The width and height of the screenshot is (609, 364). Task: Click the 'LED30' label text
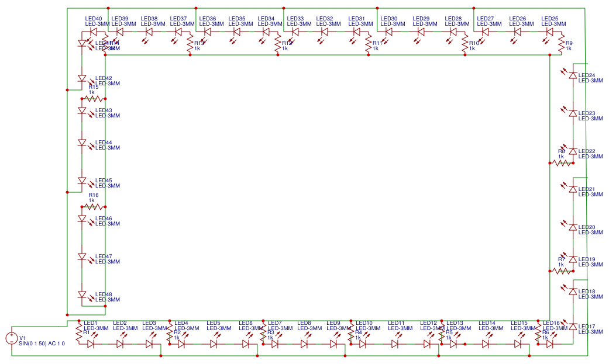coord(389,19)
